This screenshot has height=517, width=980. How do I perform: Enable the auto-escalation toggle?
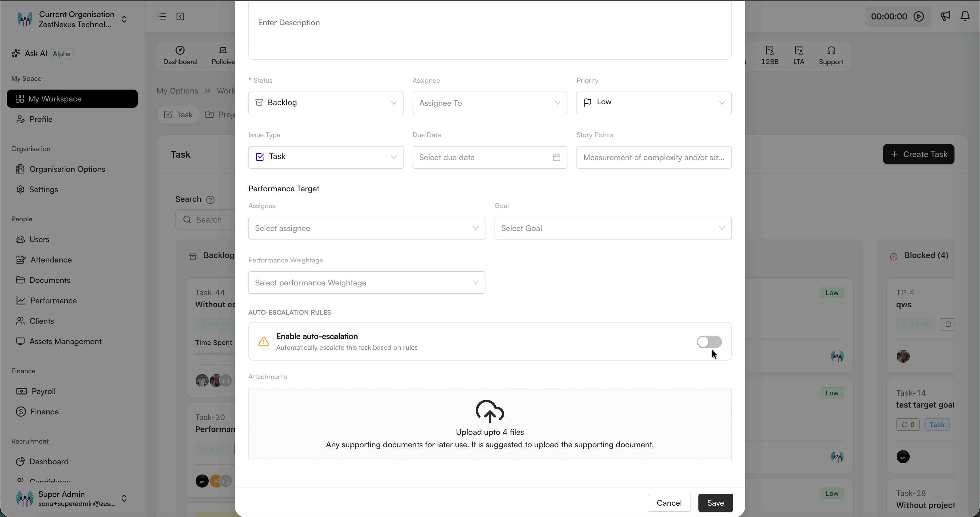(x=709, y=342)
